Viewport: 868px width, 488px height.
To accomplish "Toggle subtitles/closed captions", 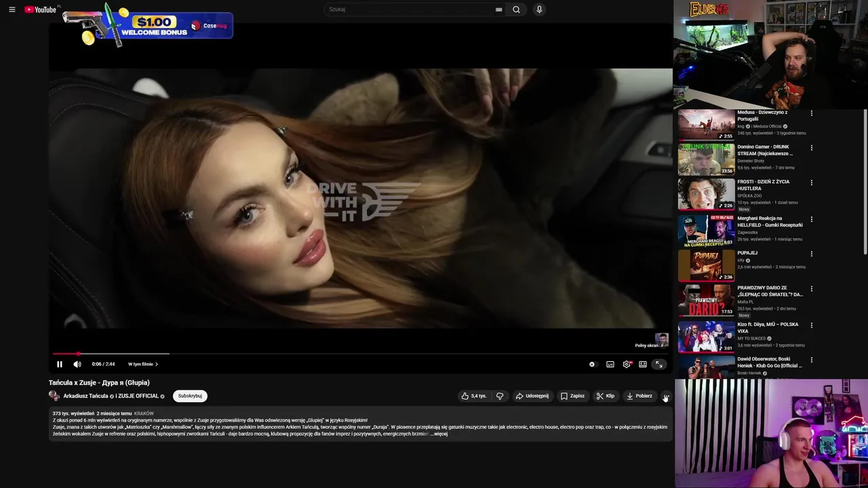I will coord(610,364).
